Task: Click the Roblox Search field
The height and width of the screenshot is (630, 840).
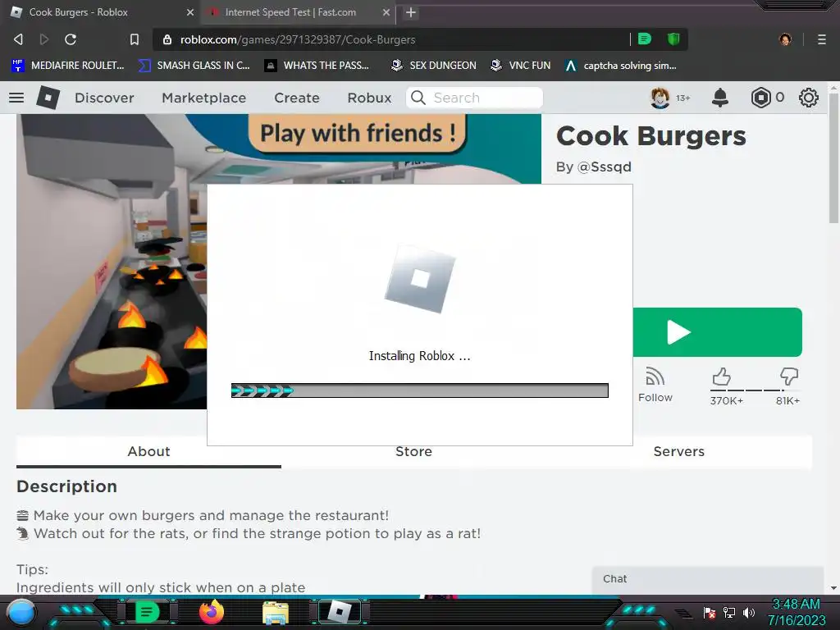Action: coord(474,98)
